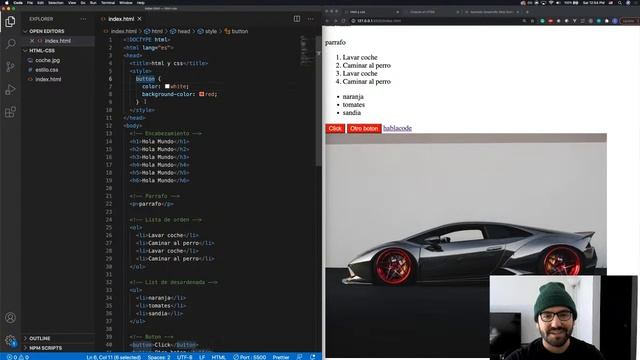Open the white color swatch in editor

[x=167, y=87]
